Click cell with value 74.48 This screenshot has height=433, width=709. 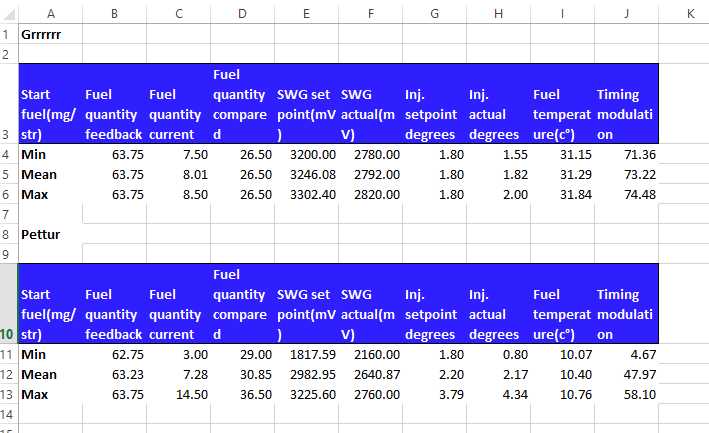(627, 194)
